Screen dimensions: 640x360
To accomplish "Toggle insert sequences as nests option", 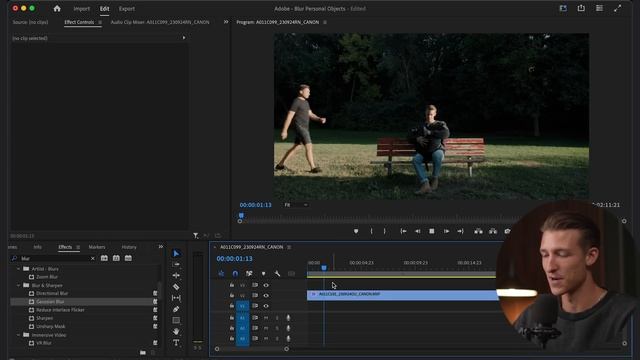I will [x=221, y=273].
